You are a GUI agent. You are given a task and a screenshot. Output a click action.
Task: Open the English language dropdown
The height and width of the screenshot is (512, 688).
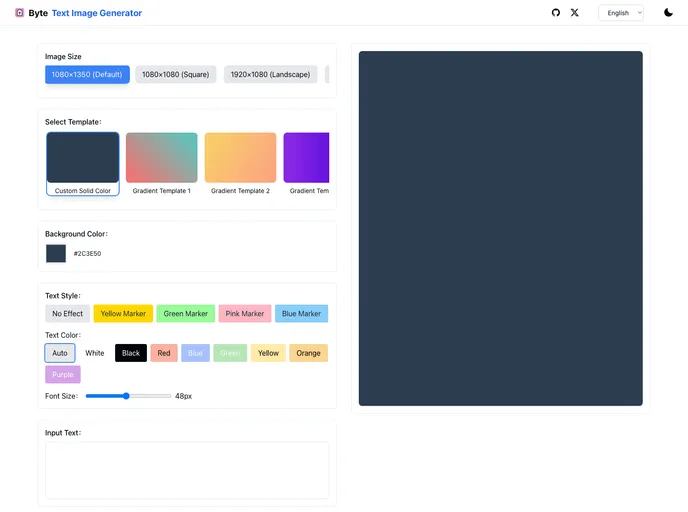click(x=621, y=13)
